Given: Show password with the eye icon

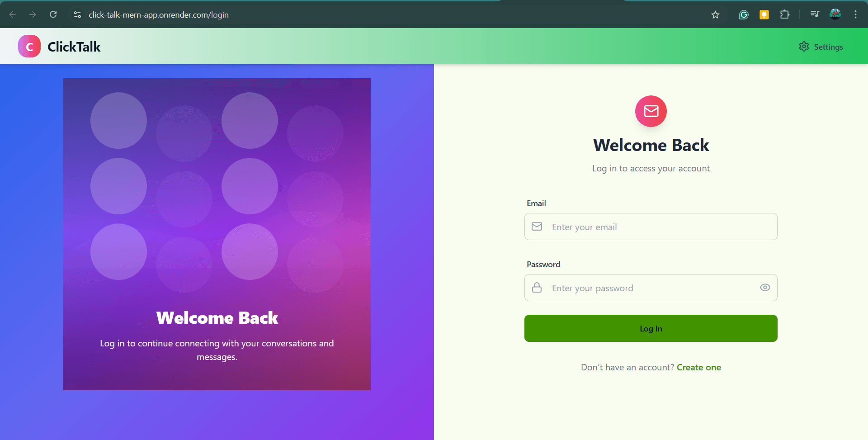Looking at the screenshot, I should (x=765, y=288).
